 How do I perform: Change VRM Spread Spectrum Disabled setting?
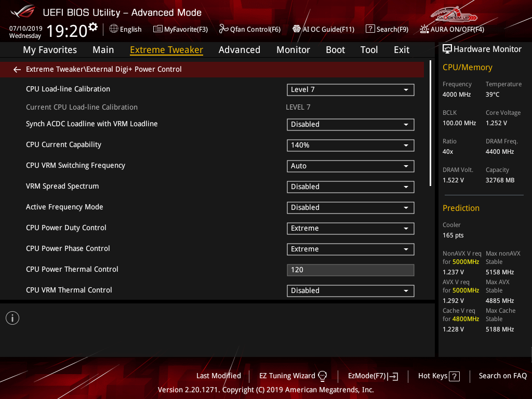(x=350, y=187)
